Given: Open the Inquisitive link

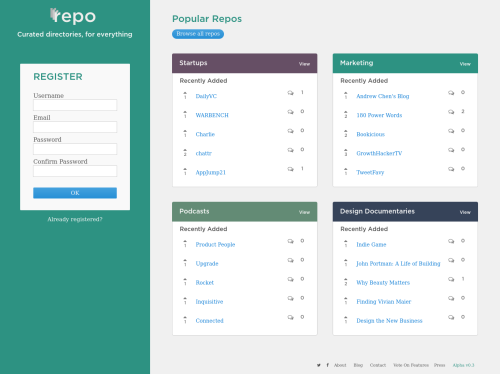Looking at the screenshot, I should coord(209,302).
